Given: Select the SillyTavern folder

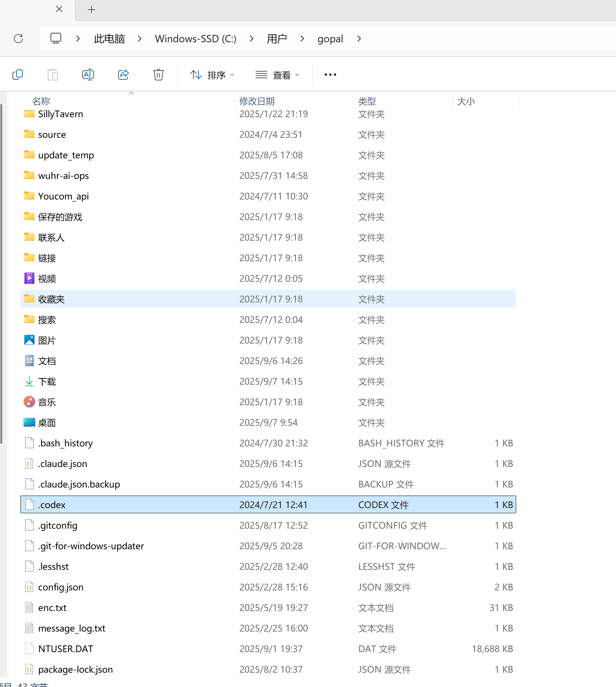Looking at the screenshot, I should click(268, 114).
